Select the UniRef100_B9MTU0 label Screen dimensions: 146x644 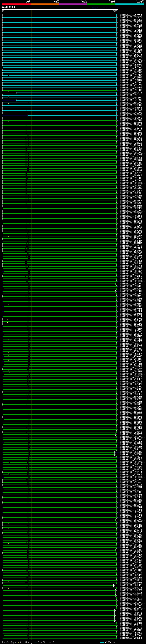(x=131, y=80)
